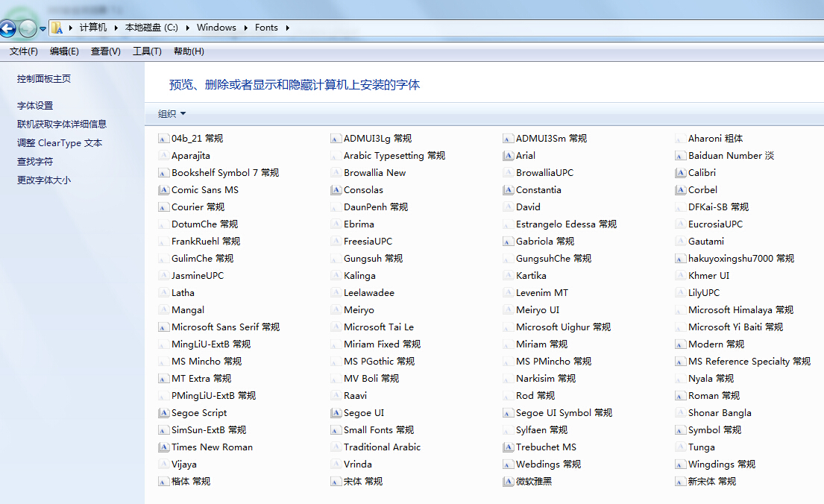Select the 宋体 常规 font icon

click(336, 482)
